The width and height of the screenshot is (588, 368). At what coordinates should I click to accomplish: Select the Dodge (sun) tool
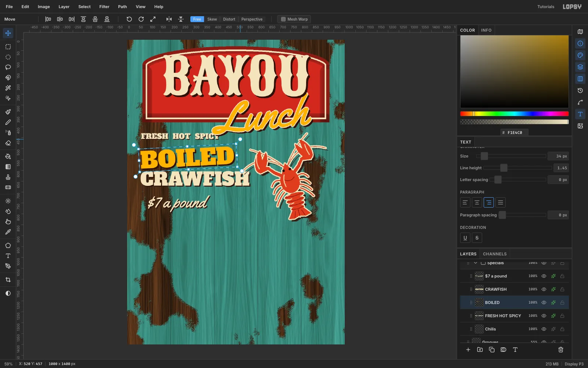[8, 201]
